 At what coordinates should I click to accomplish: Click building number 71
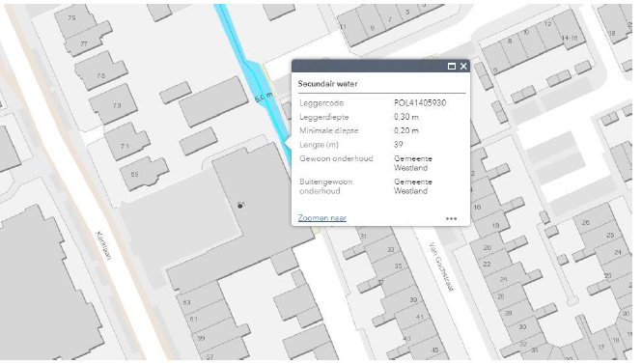point(125,146)
